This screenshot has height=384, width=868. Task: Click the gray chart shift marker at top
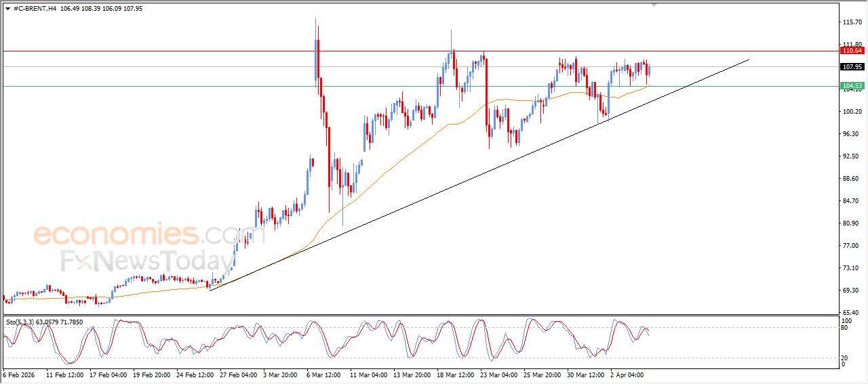654,5
